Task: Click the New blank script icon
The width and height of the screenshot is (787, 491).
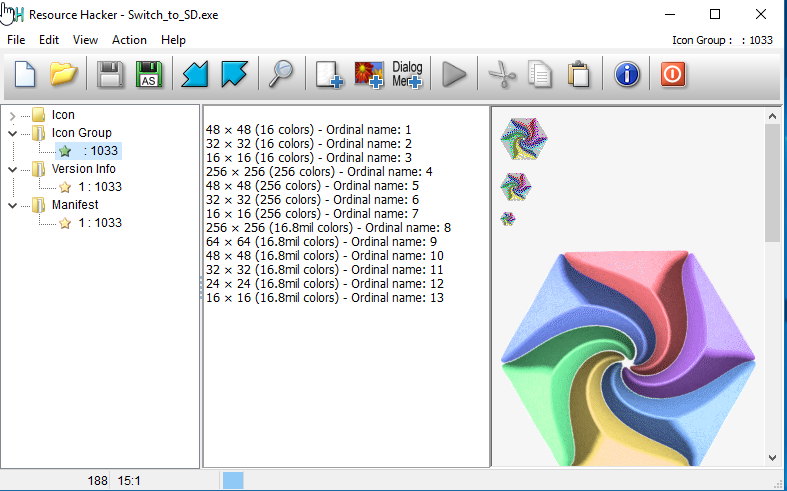Action: click(24, 74)
